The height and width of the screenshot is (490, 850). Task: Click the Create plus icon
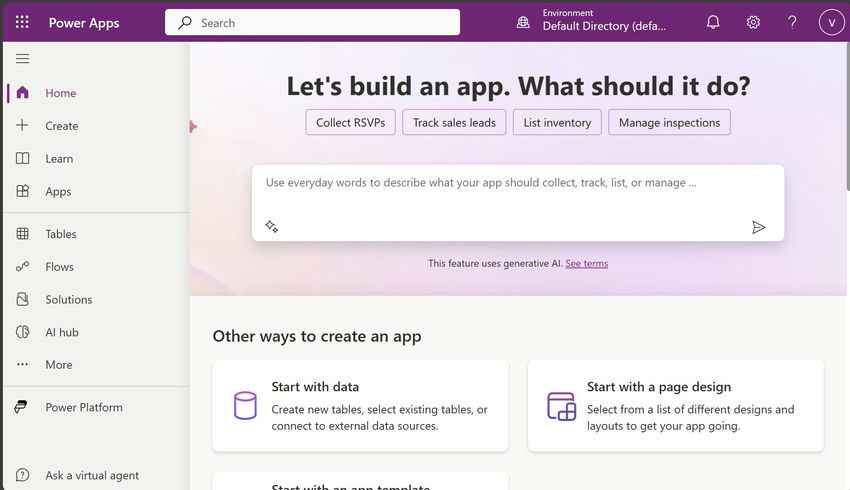tap(22, 125)
